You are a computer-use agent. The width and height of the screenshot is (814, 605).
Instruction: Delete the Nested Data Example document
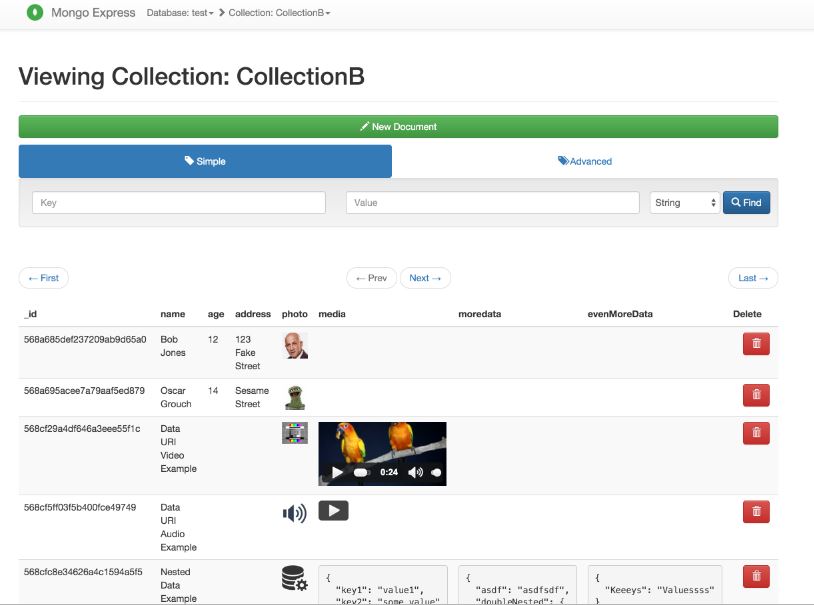[756, 576]
